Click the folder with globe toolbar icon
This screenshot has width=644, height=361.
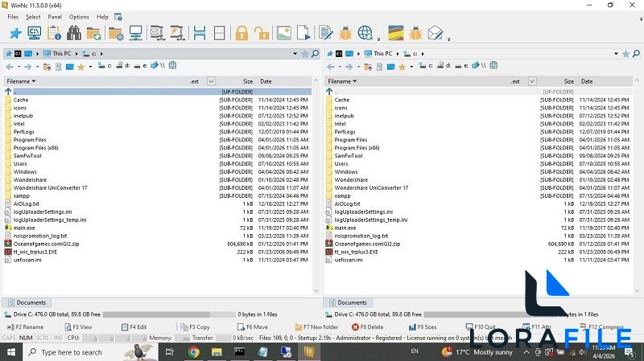pos(116,33)
